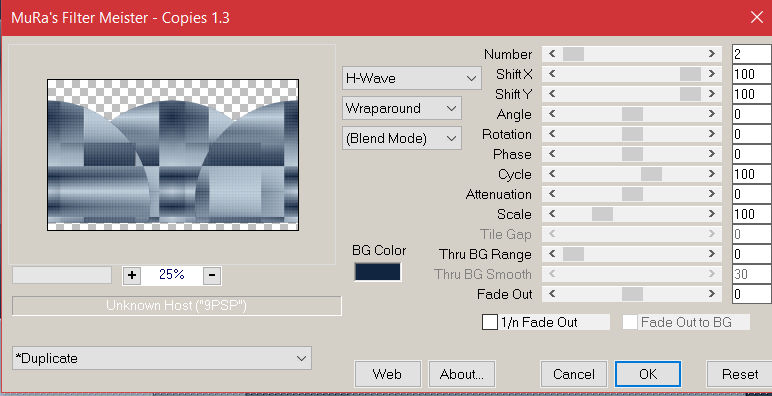Viewport: 772px width, 396px height.
Task: Click right arrow of Number slider
Action: [712, 54]
